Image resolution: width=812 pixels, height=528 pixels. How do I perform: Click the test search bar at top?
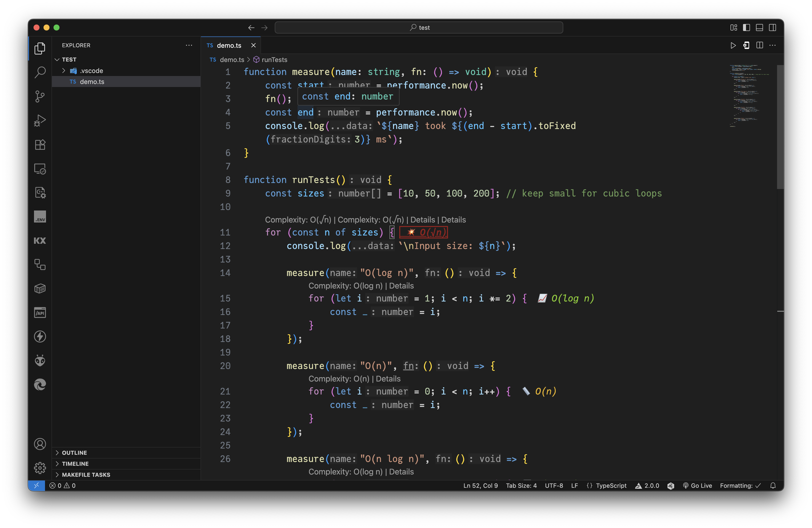click(418, 28)
